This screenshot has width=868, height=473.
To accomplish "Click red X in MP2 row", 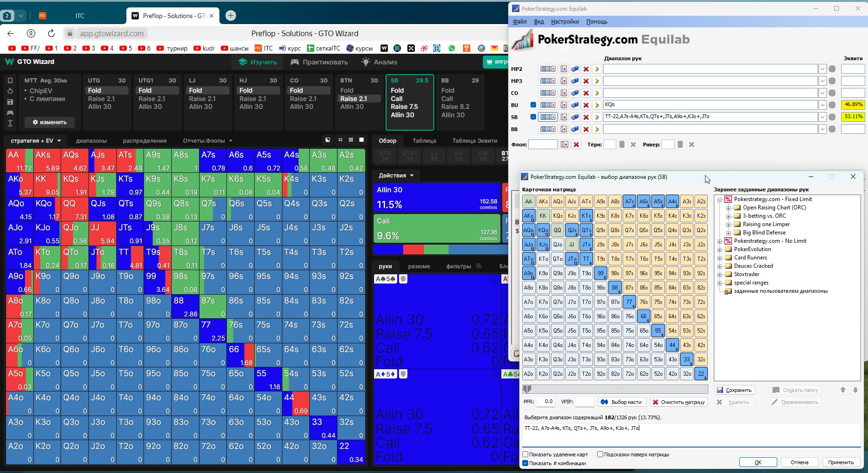I will click(x=586, y=69).
